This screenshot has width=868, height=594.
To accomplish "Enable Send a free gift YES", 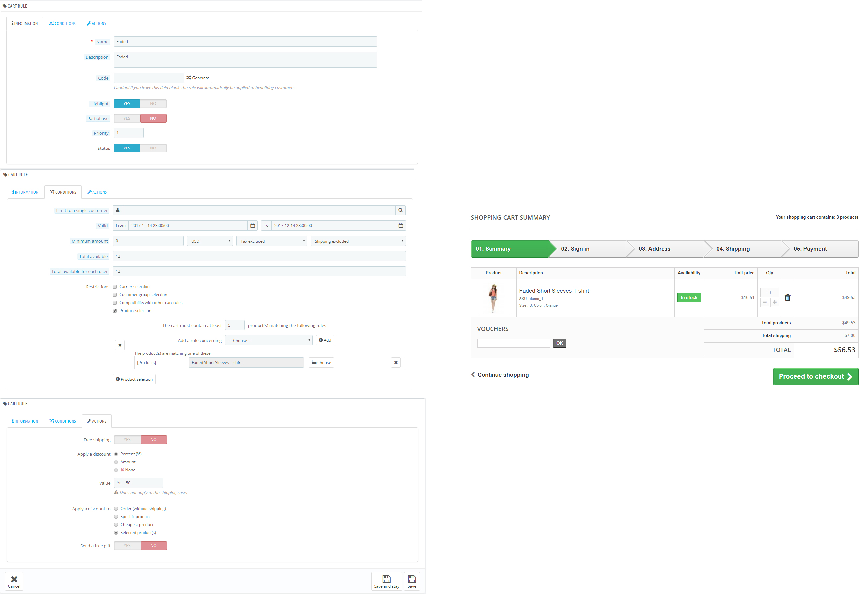I will [127, 546].
